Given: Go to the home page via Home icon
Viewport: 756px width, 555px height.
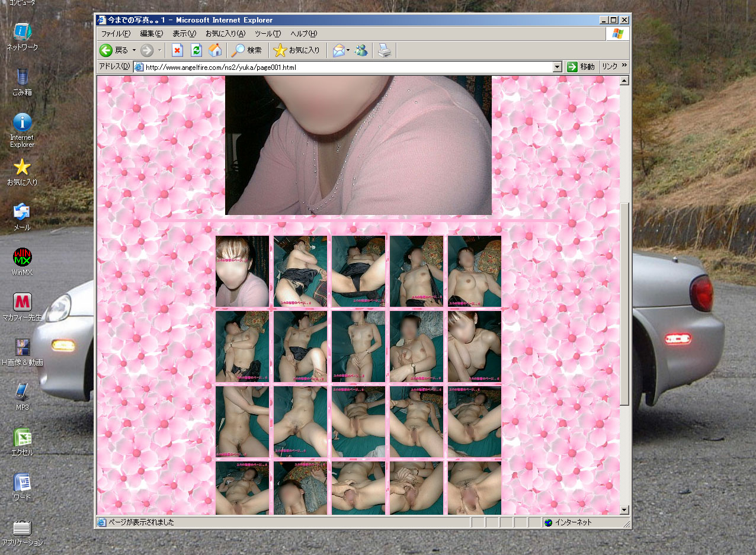Looking at the screenshot, I should (215, 50).
